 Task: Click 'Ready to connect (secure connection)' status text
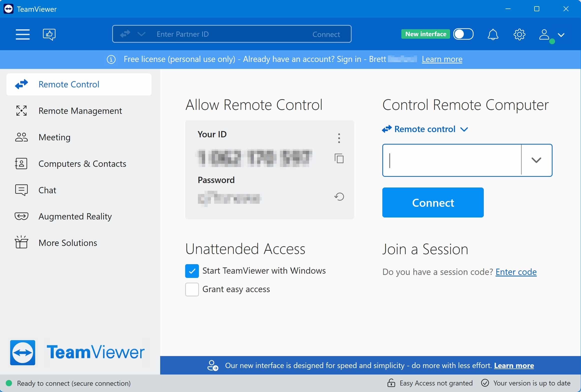(74, 383)
